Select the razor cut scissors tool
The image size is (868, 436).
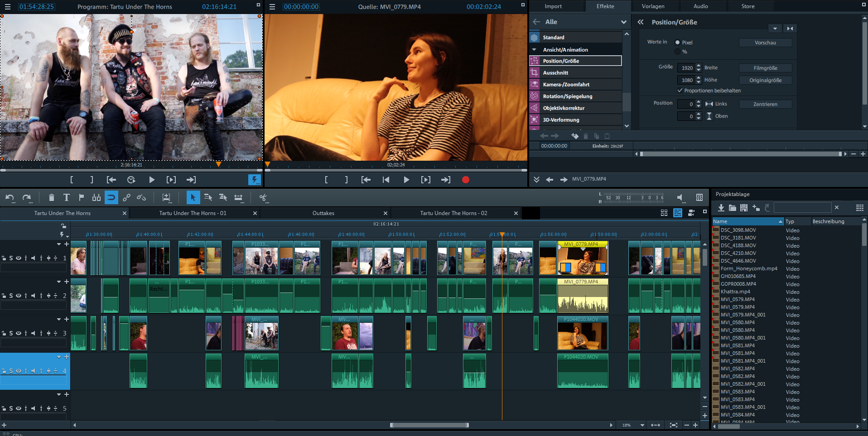tap(263, 197)
